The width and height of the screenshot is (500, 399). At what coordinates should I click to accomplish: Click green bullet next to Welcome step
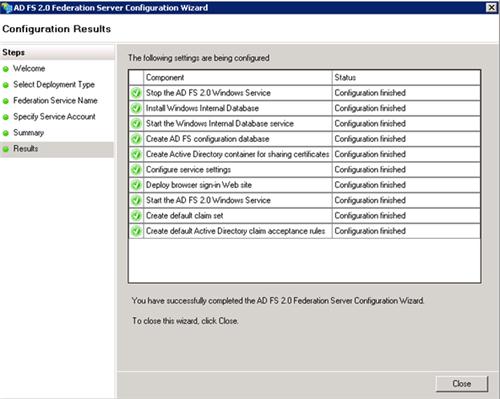[x=6, y=69]
